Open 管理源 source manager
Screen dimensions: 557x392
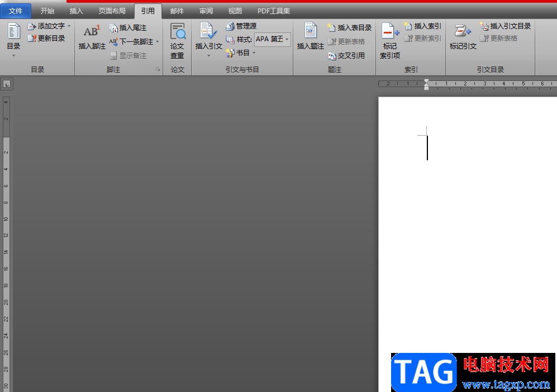point(241,26)
